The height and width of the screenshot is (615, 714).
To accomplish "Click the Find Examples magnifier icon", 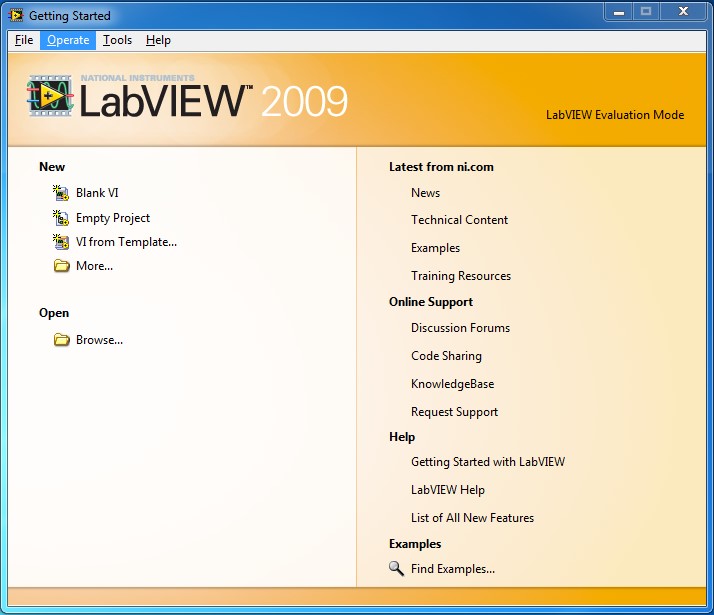I will 396,569.
